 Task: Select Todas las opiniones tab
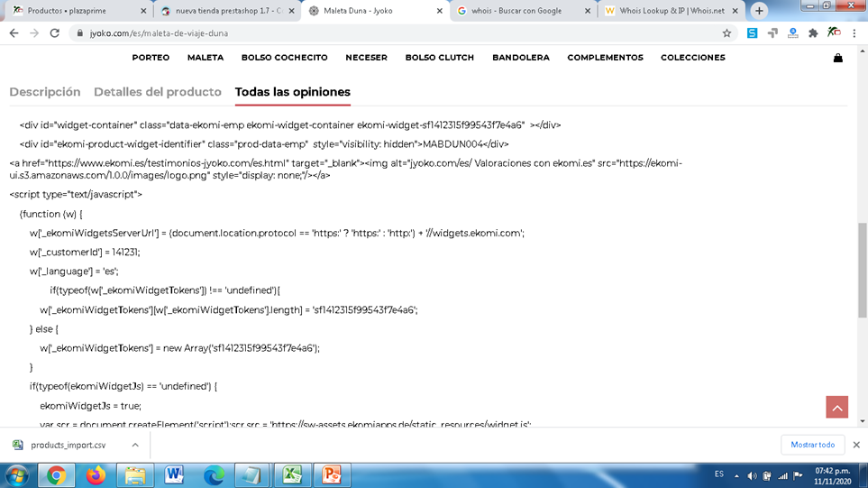292,92
